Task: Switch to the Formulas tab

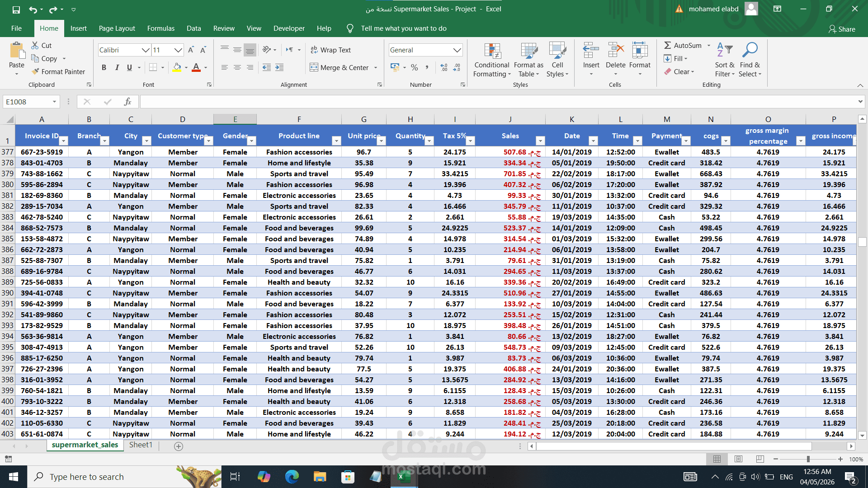Action: tap(160, 28)
